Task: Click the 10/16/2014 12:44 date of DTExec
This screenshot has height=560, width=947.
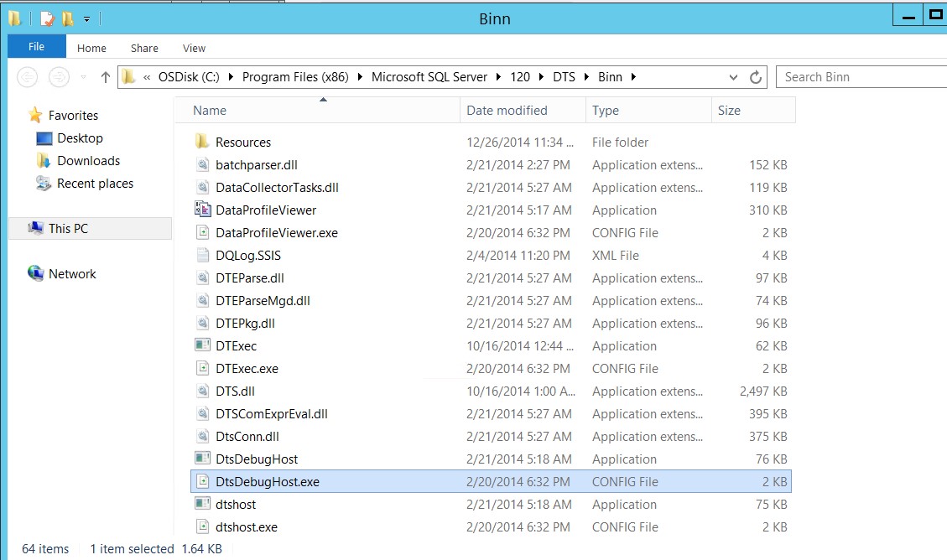Action: [x=520, y=345]
